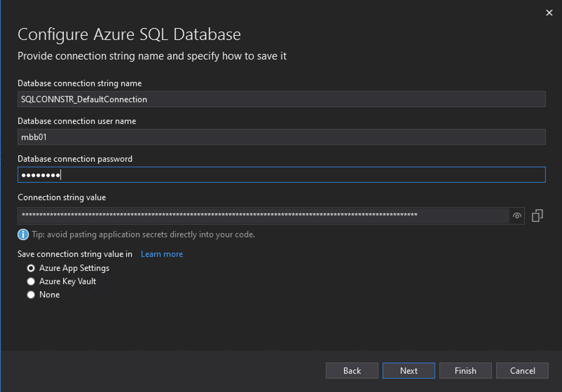Select None for connection string storage
Screen dimensions: 562x392
click(31, 295)
